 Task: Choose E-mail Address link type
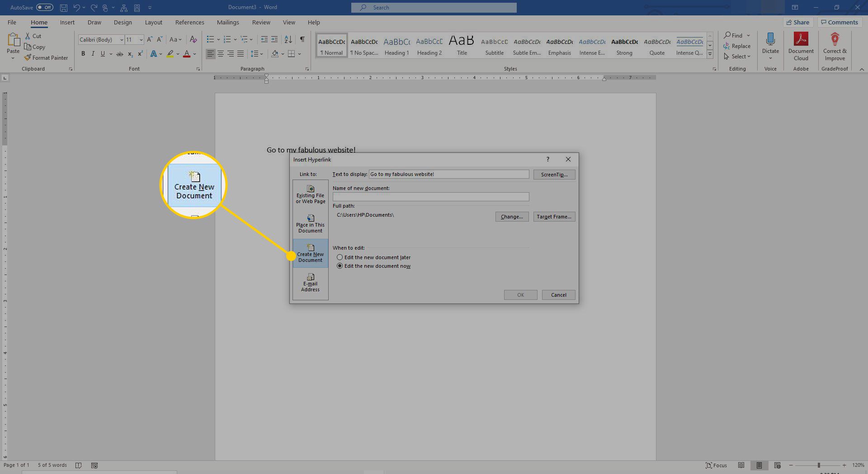click(311, 283)
